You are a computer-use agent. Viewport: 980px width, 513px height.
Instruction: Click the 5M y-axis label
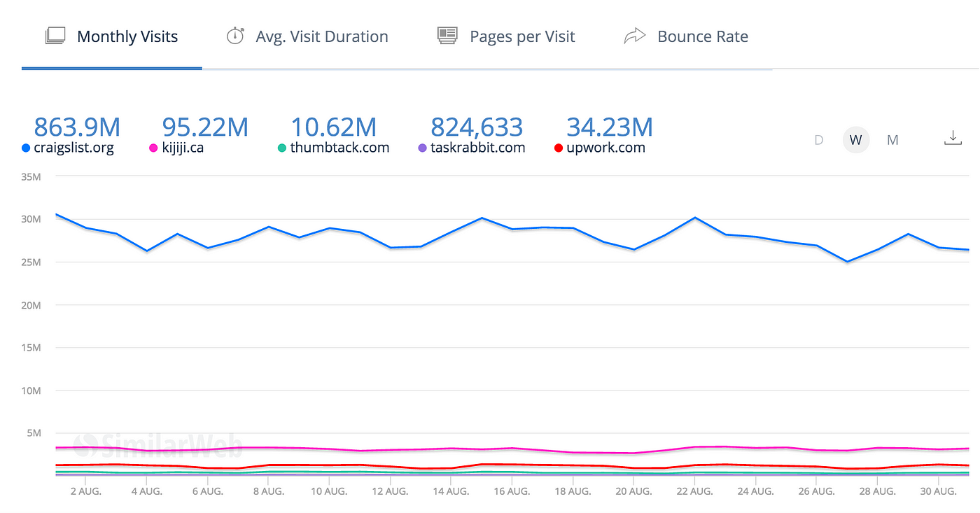click(x=34, y=433)
